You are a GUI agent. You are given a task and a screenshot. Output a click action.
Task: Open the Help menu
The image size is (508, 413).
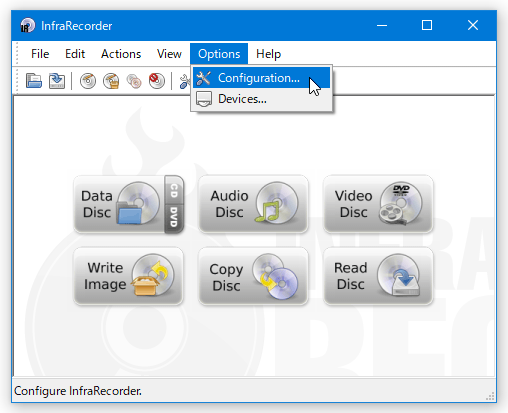click(x=268, y=54)
